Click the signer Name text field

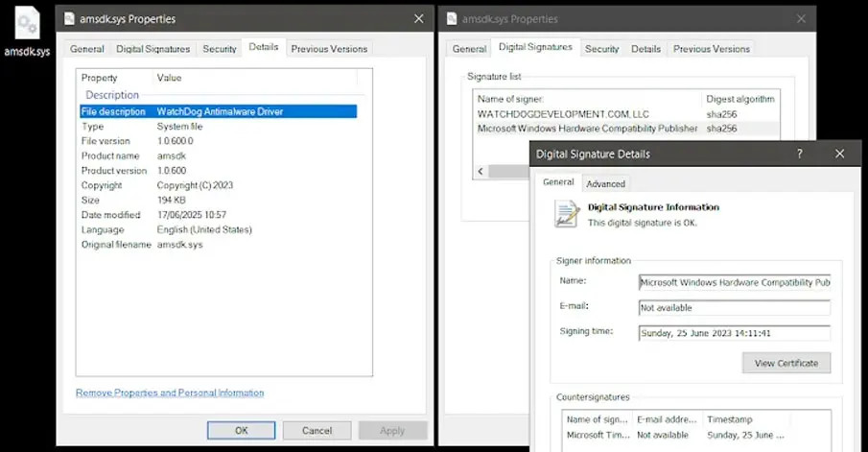(734, 282)
